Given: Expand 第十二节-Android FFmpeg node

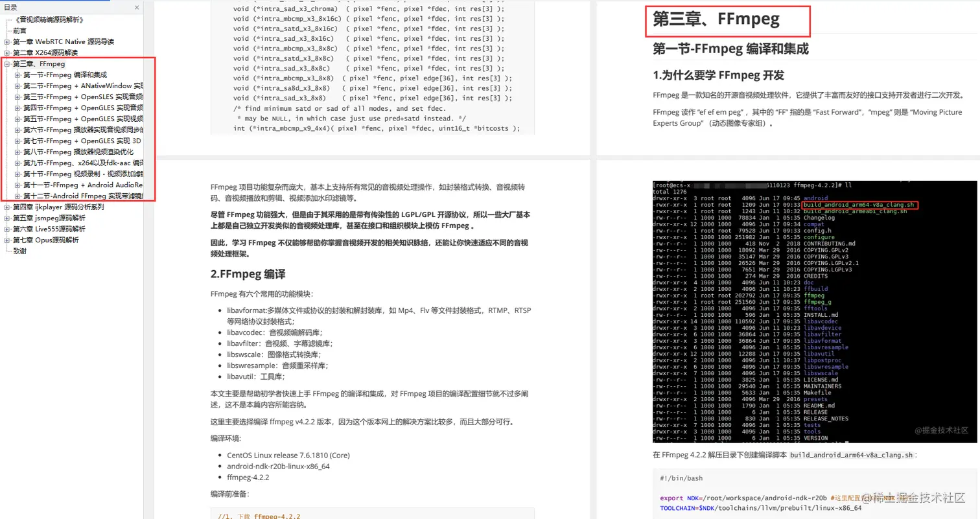Looking at the screenshot, I should (17, 196).
